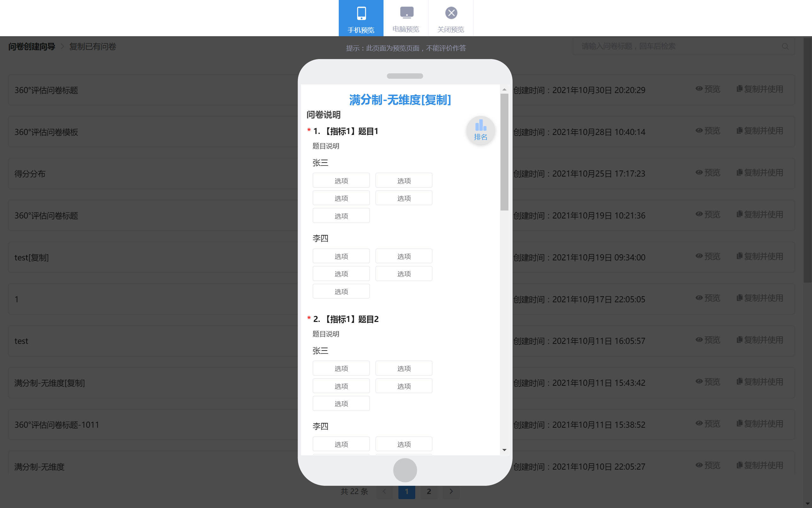Click the 360°评估问卷模板 list row title
The image size is (812, 508).
tap(46, 132)
